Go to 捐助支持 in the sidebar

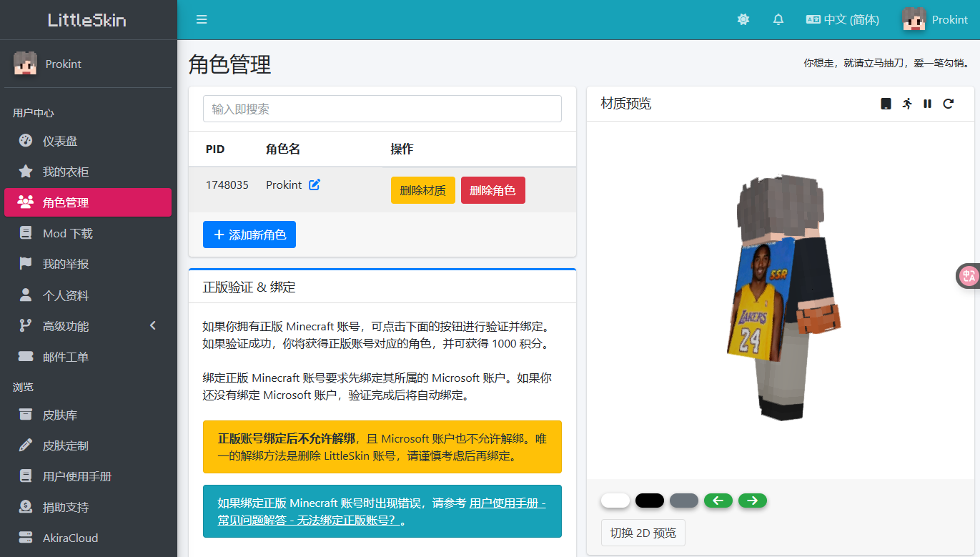[88, 507]
